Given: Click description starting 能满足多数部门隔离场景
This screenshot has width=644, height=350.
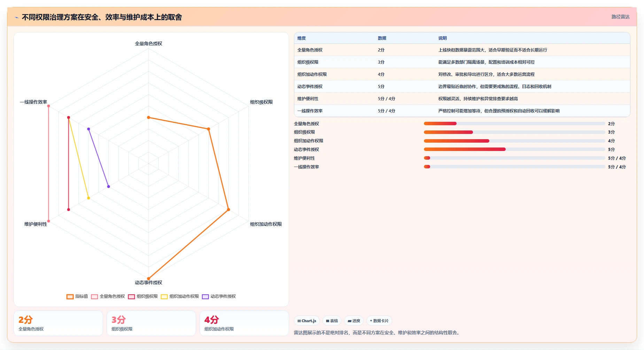Looking at the screenshot, I should pos(486,62).
